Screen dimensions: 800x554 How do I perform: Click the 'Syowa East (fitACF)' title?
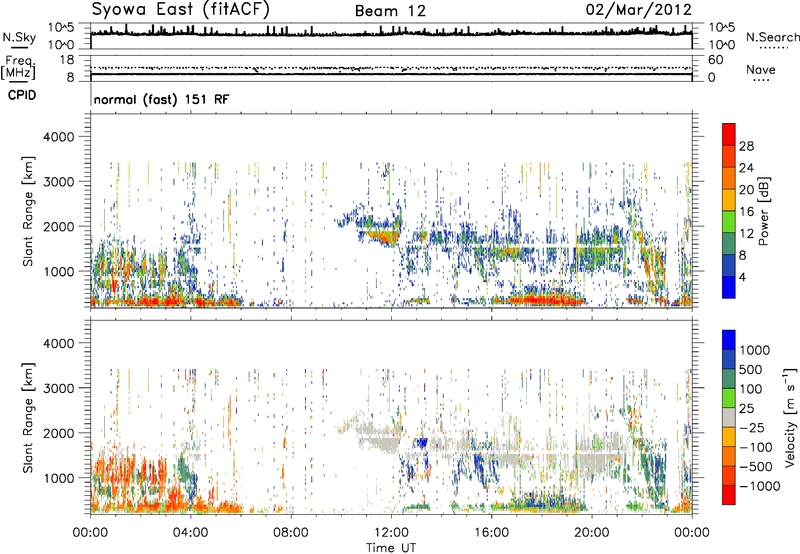click(181, 10)
